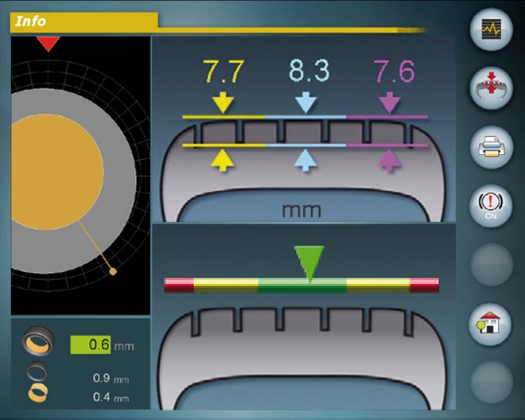Click the pink downward arrow below 7.6
Image resolution: width=525 pixels, height=420 pixels.
click(388, 102)
